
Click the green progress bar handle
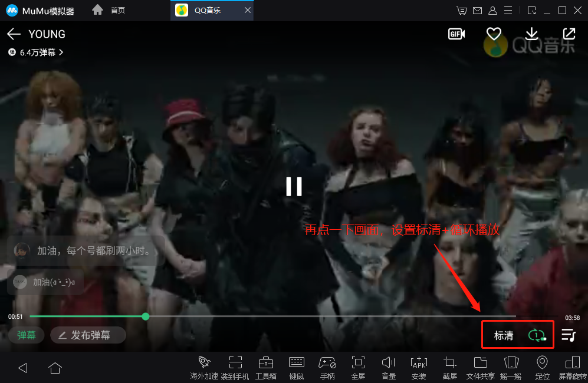(x=146, y=316)
